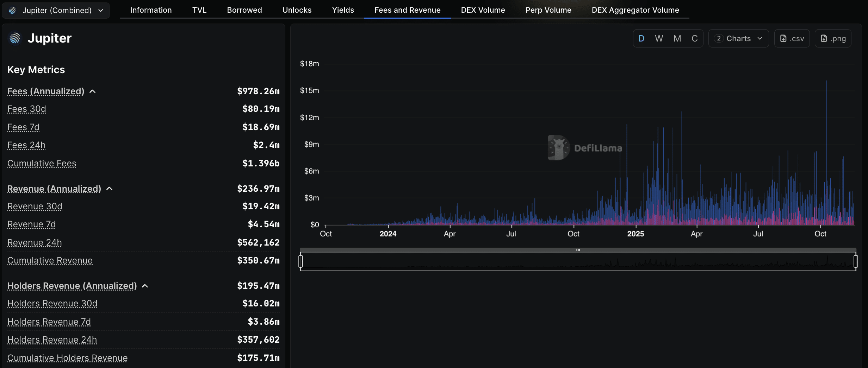The height and width of the screenshot is (368, 868).
Task: Click the right handle of time range slider
Action: pos(856,261)
